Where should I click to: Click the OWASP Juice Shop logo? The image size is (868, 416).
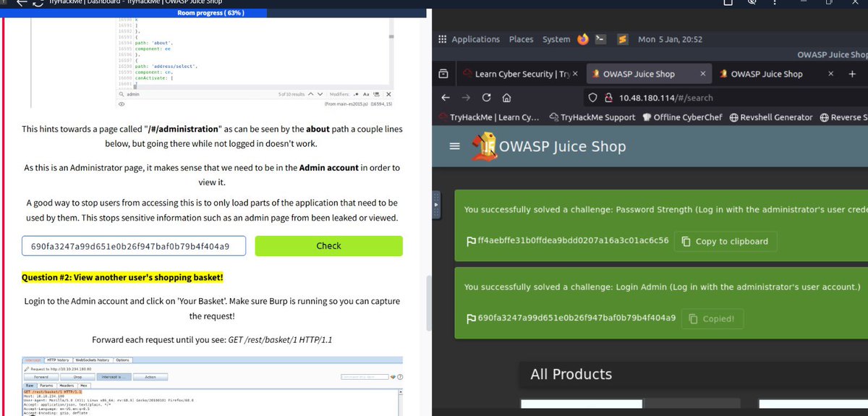click(x=483, y=146)
